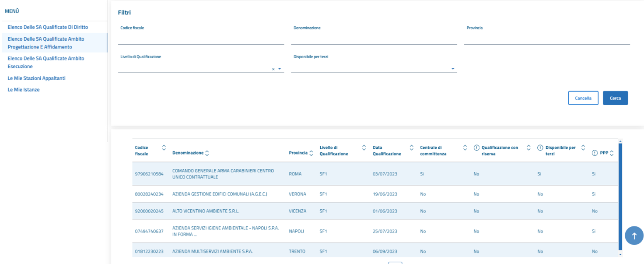Image resolution: width=644 pixels, height=264 pixels.
Task: Click info icon beside Disponibile per terzi header
Action: coord(540,148)
